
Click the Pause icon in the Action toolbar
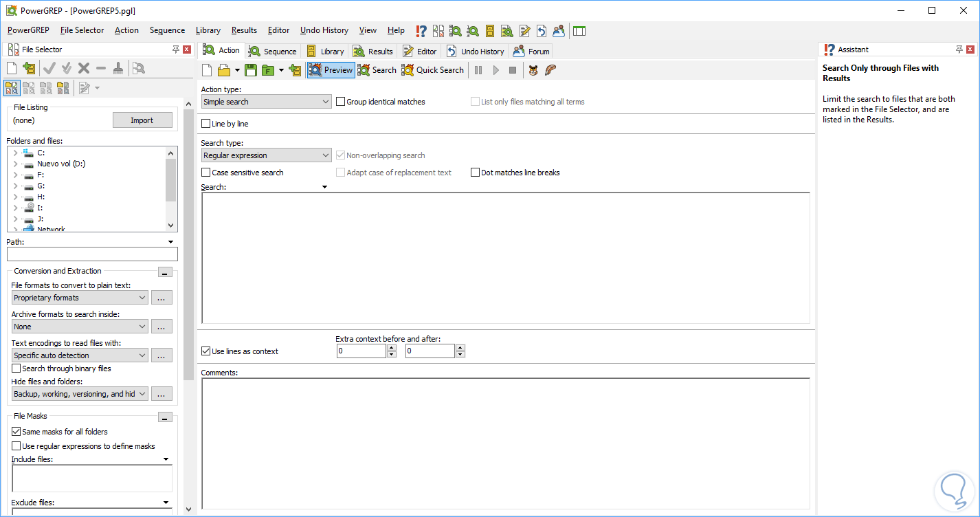coord(478,70)
